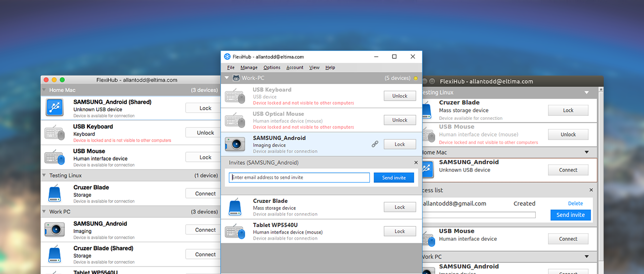Click the Tablet WP5540U device icon

235,232
